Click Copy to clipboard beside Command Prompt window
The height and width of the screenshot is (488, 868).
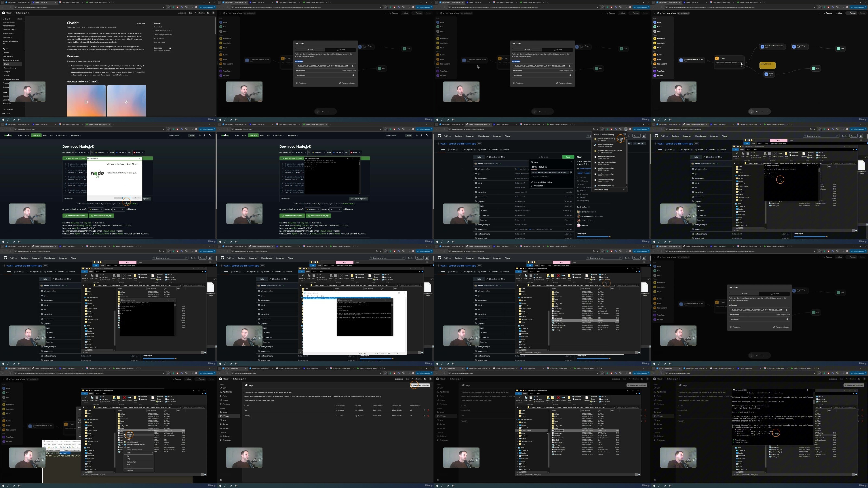coord(359,199)
